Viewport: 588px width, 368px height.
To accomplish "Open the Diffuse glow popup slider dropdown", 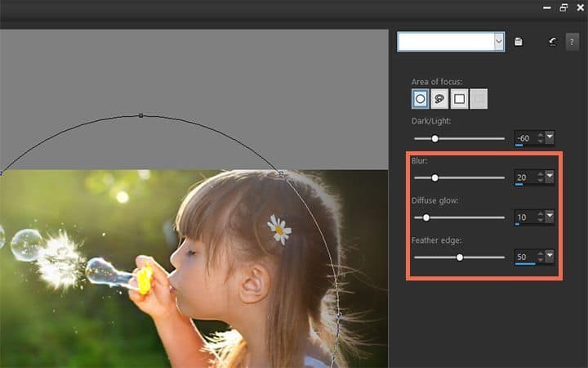I will pos(550,216).
